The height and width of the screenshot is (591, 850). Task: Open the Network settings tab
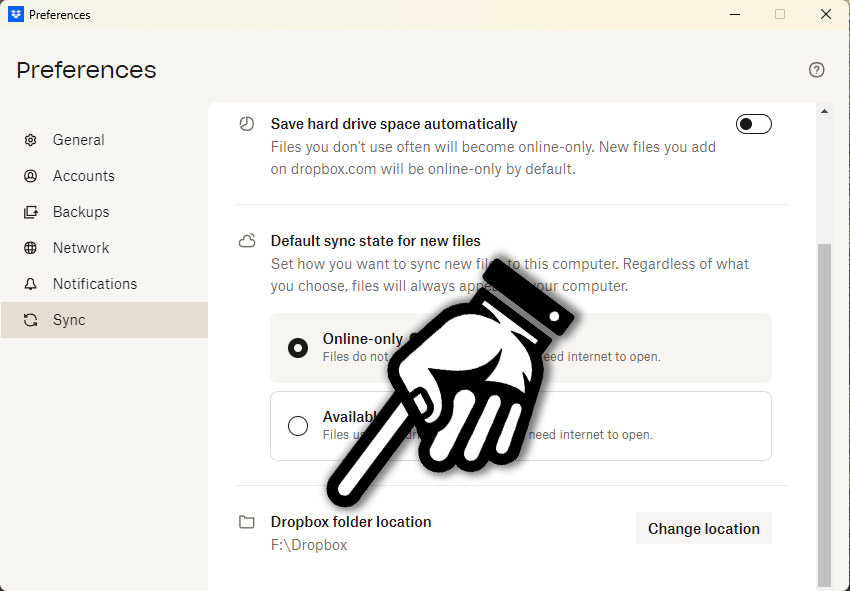point(81,248)
